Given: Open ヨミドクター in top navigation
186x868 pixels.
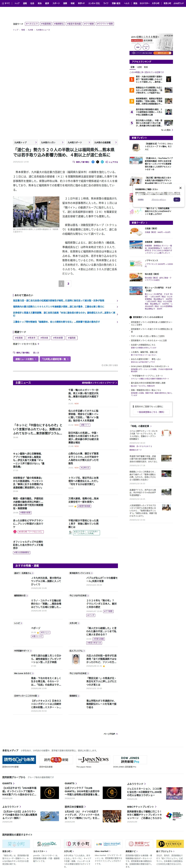Looking at the screenshot, I should (144, 3).
